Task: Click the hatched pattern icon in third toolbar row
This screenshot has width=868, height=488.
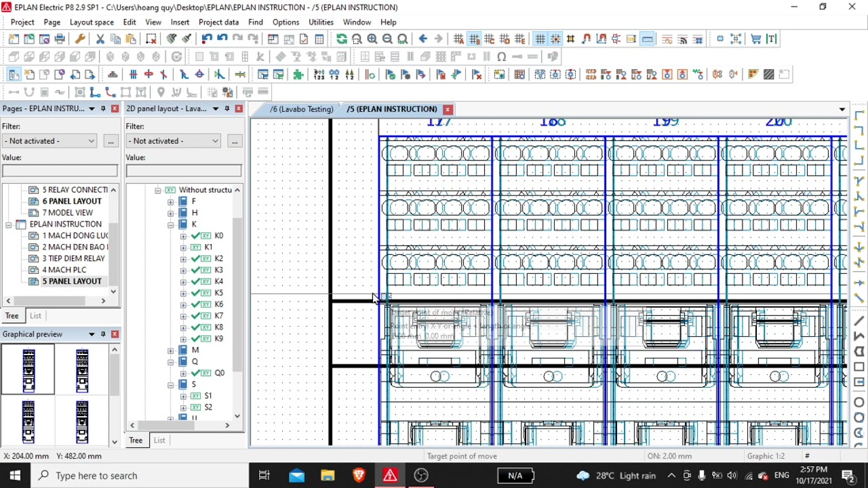Action: point(768,75)
